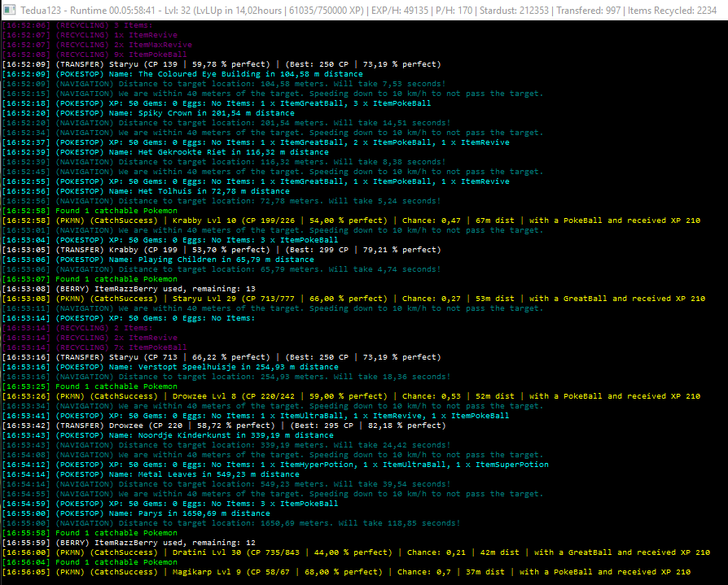Viewport: 728px width, 585px height.
Task: Select the 16:52:09 TRANSFER Staryu CP 139 line
Action: (221, 64)
